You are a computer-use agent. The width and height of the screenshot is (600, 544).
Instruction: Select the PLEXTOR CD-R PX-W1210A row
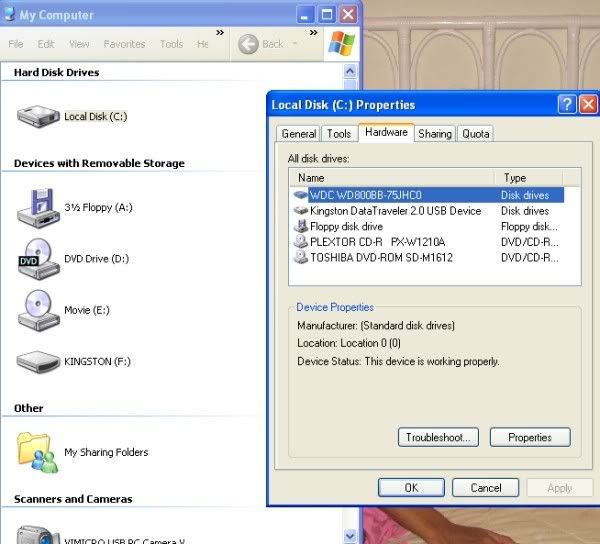pos(428,242)
